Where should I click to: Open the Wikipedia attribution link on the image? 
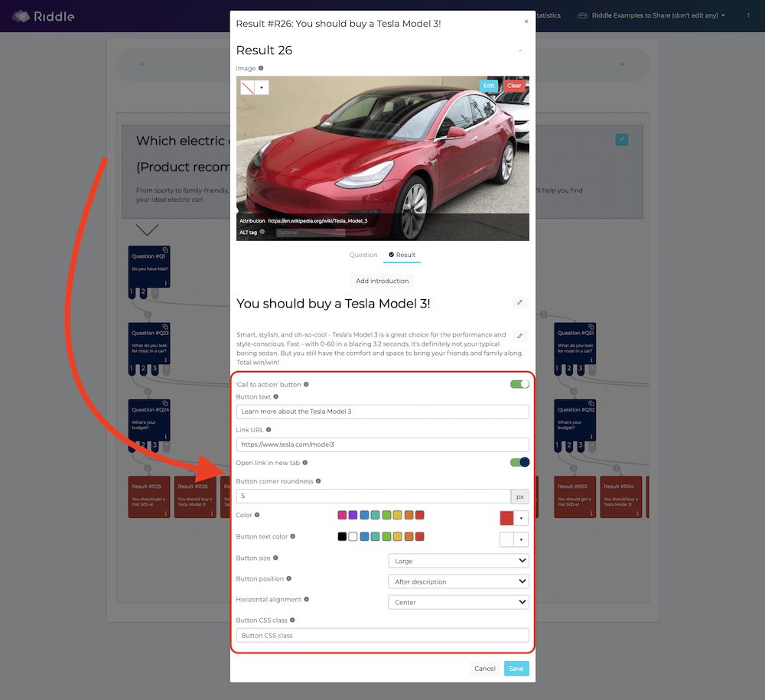[x=317, y=220]
